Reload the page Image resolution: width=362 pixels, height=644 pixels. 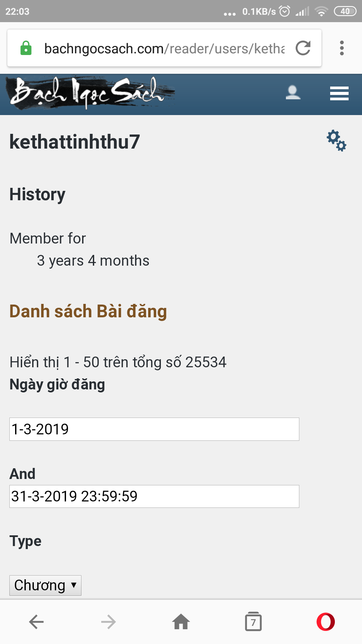coord(303,48)
